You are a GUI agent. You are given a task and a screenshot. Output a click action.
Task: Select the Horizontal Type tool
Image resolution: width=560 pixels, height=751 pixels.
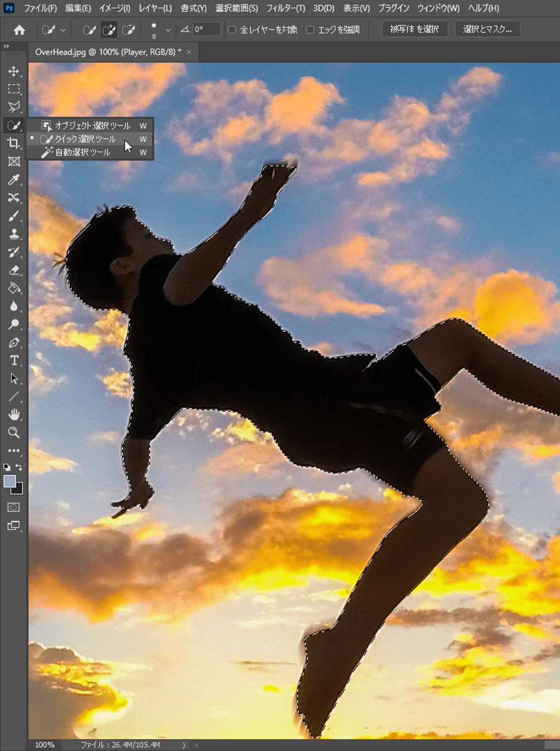click(x=14, y=361)
